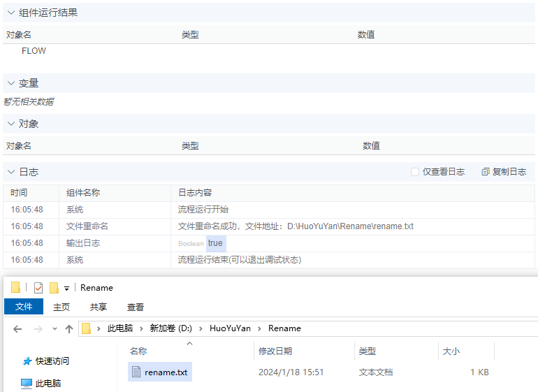Click the properties checkmark quick access icon
This screenshot has height=392, width=538.
point(38,288)
